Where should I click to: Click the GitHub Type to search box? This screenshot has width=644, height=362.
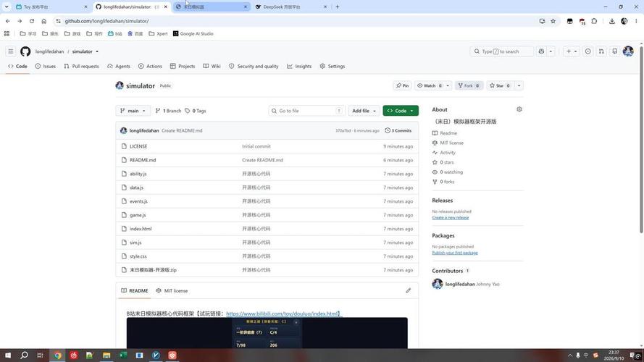tap(501, 51)
